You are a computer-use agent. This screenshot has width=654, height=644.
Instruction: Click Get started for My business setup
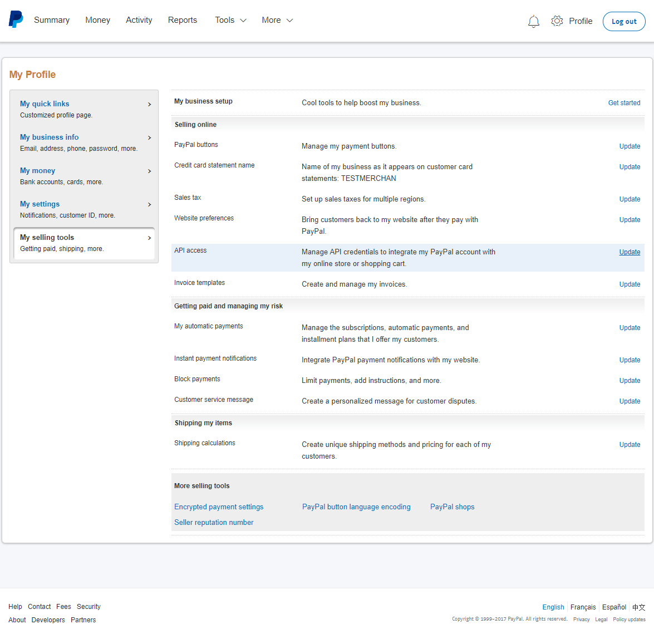624,103
